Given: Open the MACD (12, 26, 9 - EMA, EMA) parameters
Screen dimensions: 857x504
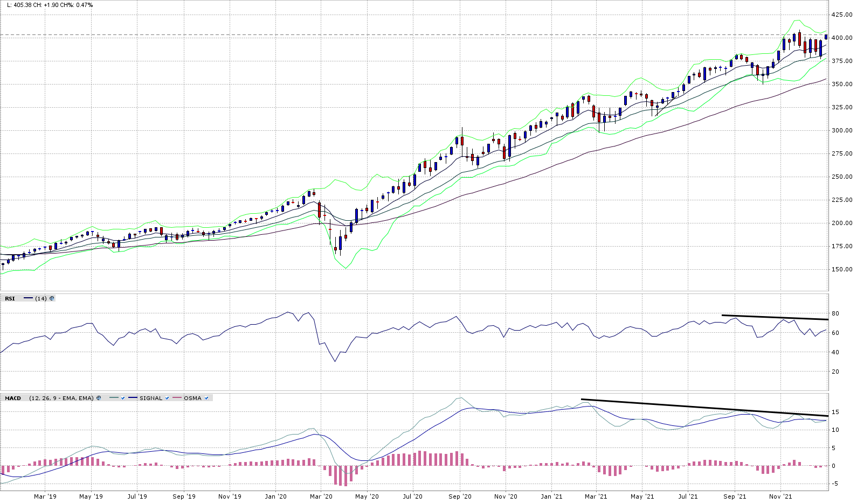Looking at the screenshot, I should coord(61,398).
